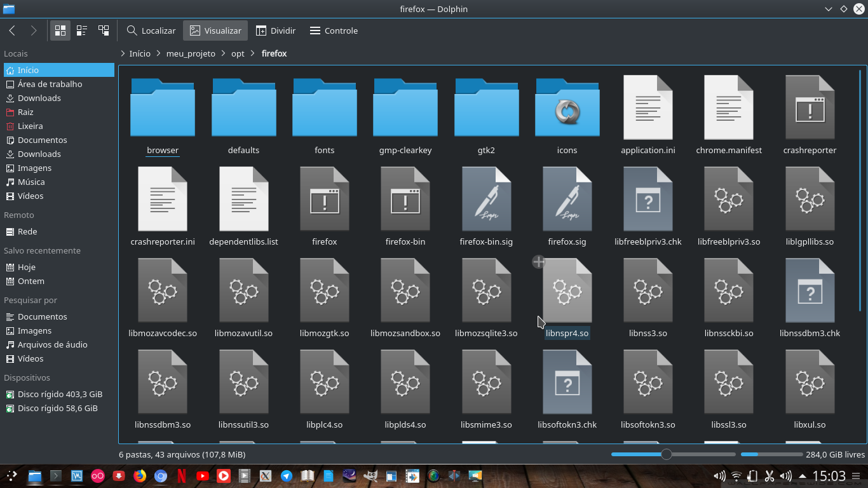868x488 pixels.
Task: Select liblgpllibs.so library icon
Action: pyautogui.click(x=810, y=199)
